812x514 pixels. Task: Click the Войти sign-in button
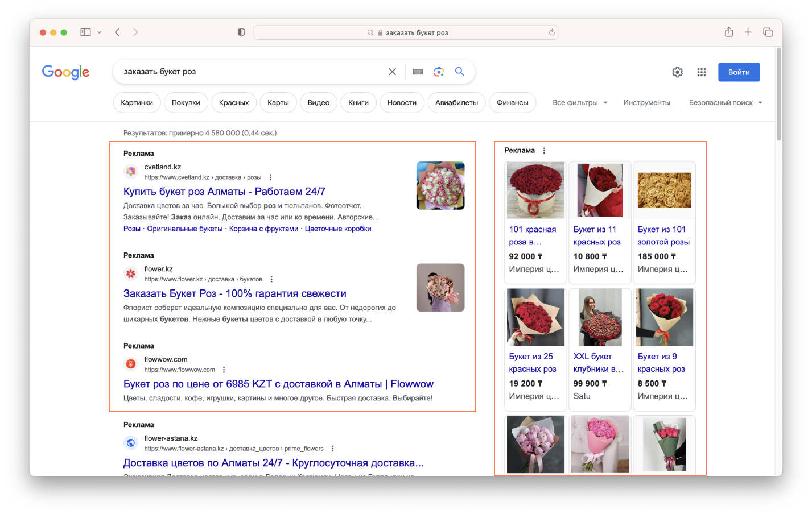click(x=739, y=72)
